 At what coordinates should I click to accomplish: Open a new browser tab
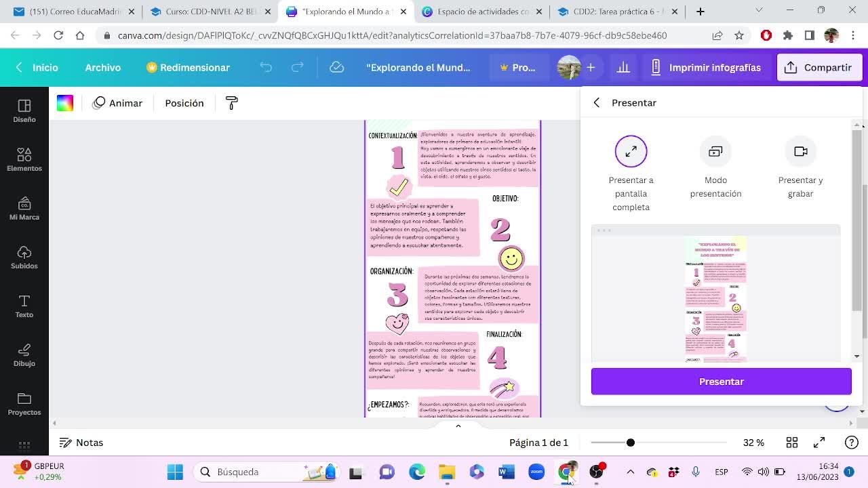coord(701,12)
